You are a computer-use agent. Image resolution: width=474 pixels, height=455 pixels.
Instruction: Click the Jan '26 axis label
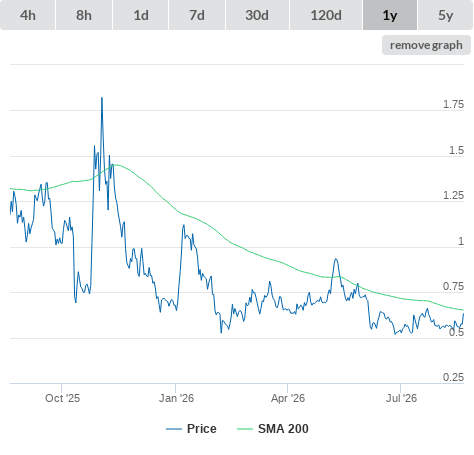click(x=176, y=398)
